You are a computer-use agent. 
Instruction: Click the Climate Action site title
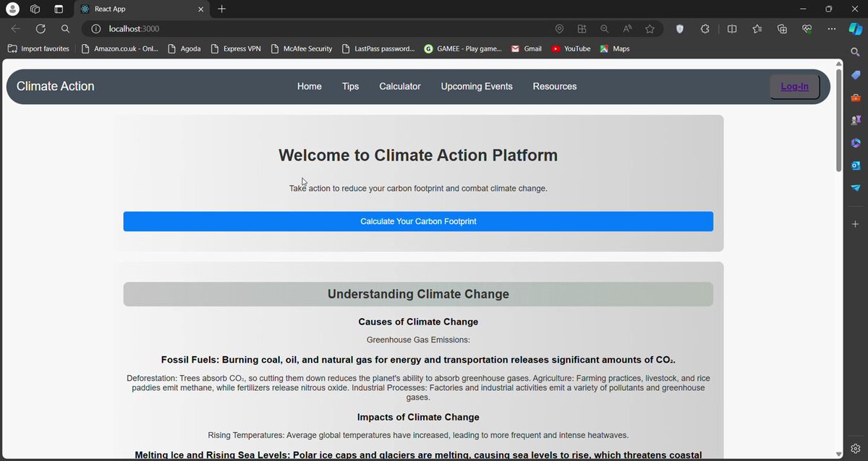coord(56,86)
